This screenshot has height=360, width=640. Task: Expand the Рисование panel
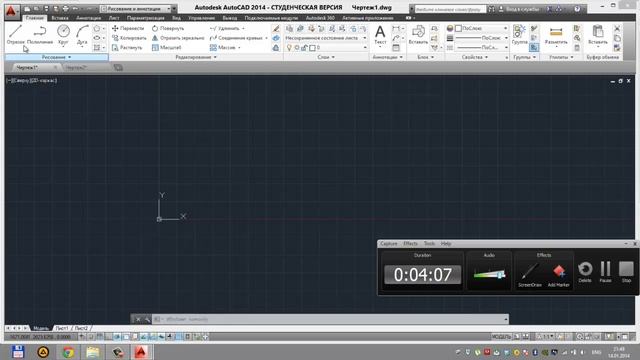(x=56, y=57)
